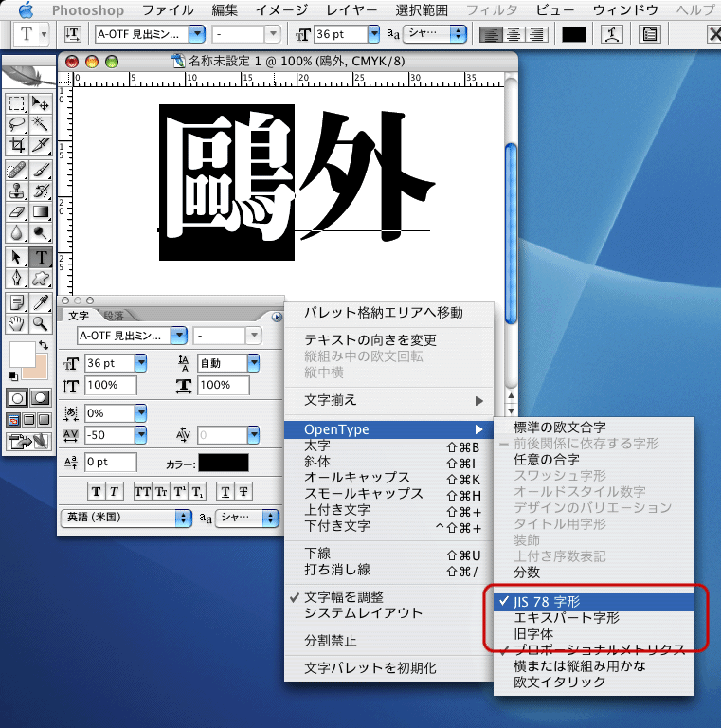721x728 pixels.
Task: Select the Custom Shape tool
Action: click(41, 278)
